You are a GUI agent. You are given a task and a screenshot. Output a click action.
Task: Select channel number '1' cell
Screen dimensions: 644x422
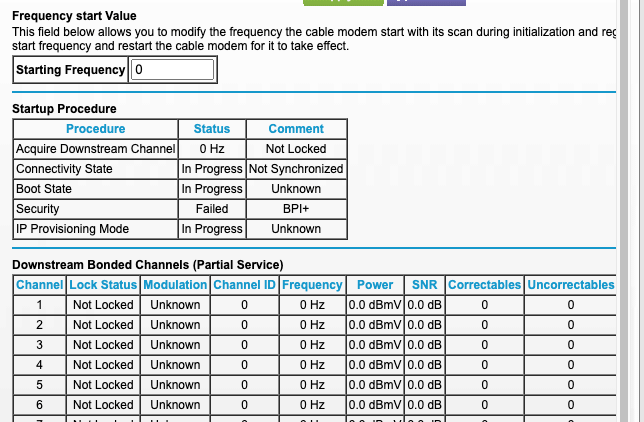[39, 305]
